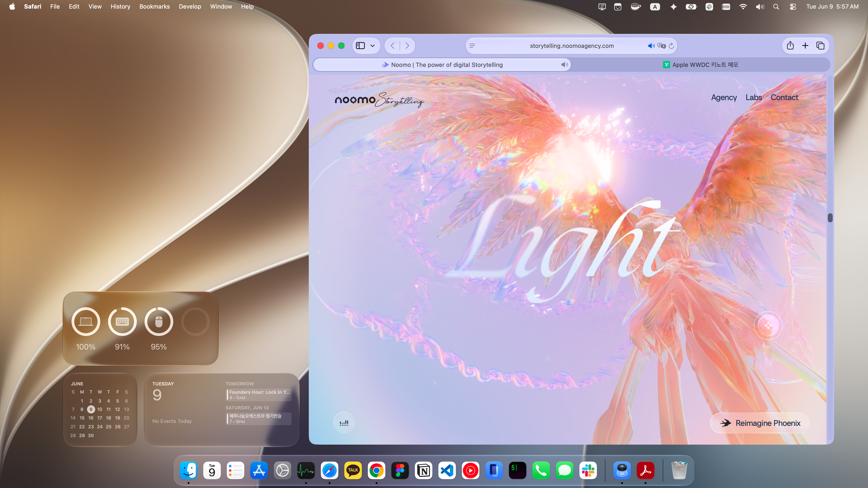Open the File menu
Viewport: 868px width, 488px height.
(x=55, y=6)
